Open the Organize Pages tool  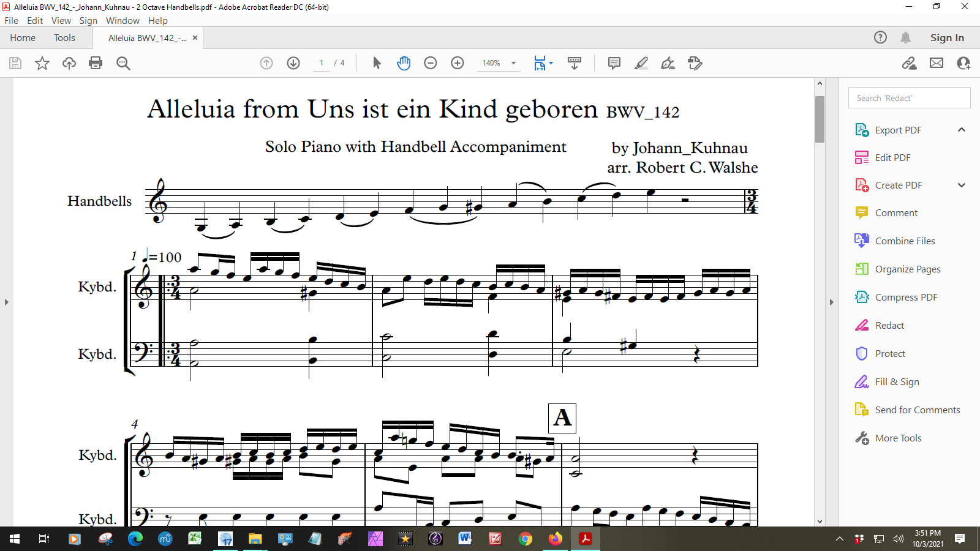908,269
